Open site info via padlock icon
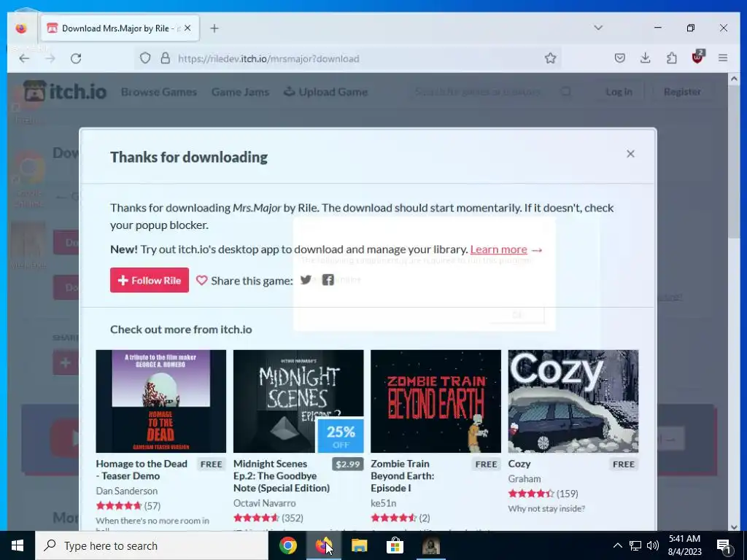 click(166, 58)
